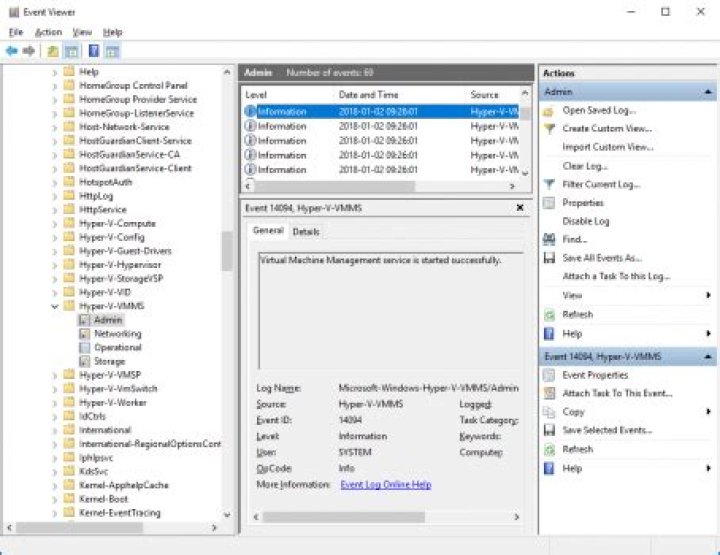Screen dimensions: 720x555
Task: Click the Find binoculars icon
Action: [x=549, y=240]
